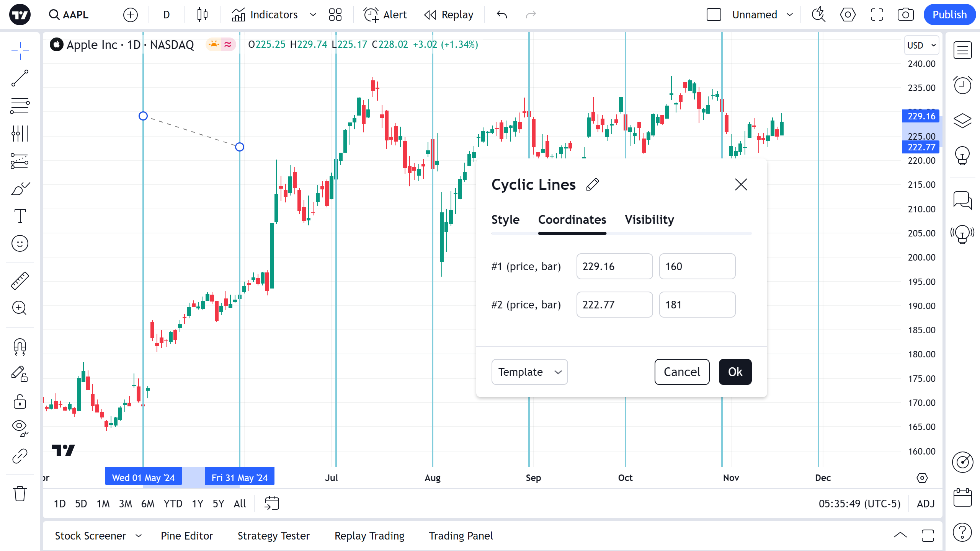The height and width of the screenshot is (551, 980).
Task: Switch to the Style tab
Action: (505, 220)
